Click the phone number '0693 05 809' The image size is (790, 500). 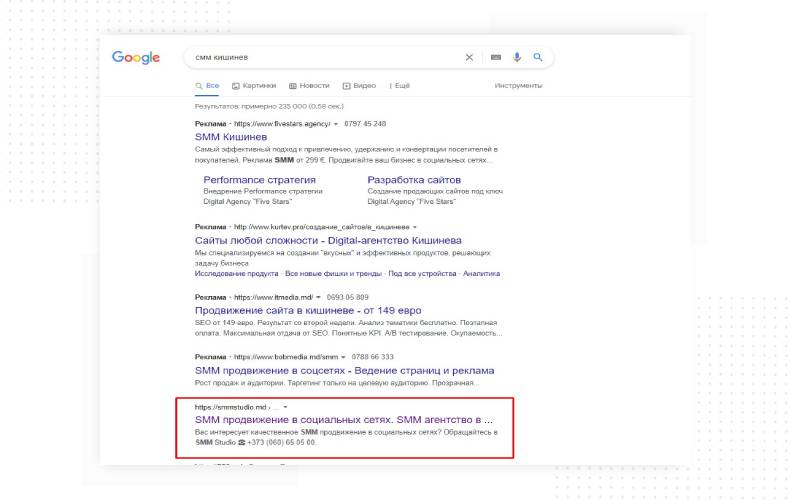coord(348,297)
